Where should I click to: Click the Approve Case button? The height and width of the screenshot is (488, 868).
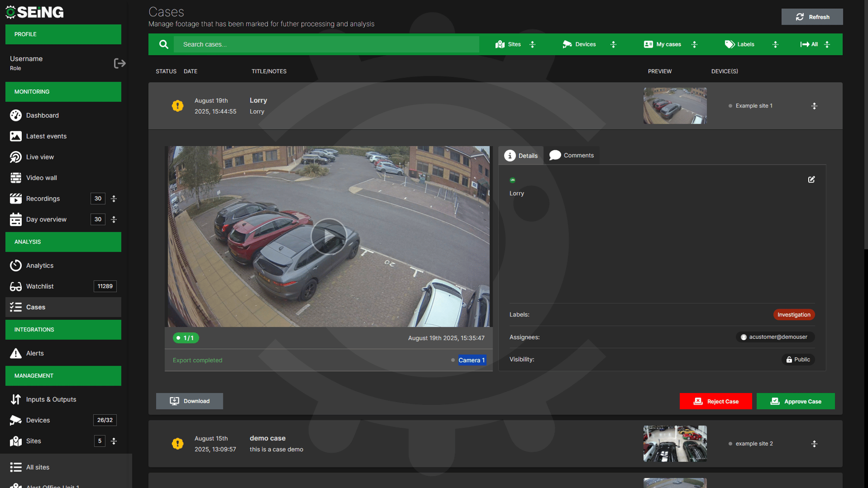click(795, 401)
